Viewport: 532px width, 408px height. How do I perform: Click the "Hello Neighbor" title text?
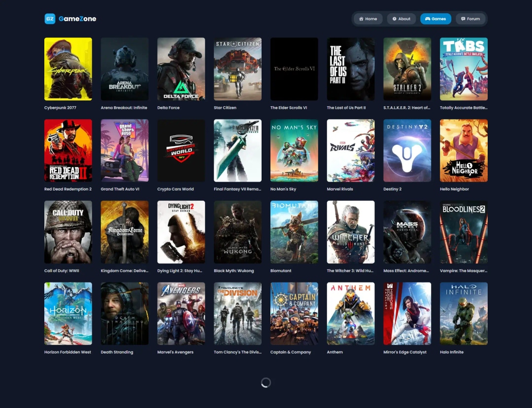click(x=454, y=189)
